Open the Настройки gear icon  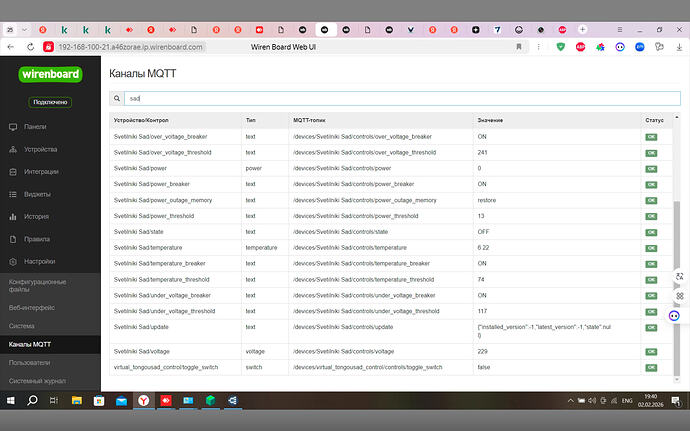(13, 262)
